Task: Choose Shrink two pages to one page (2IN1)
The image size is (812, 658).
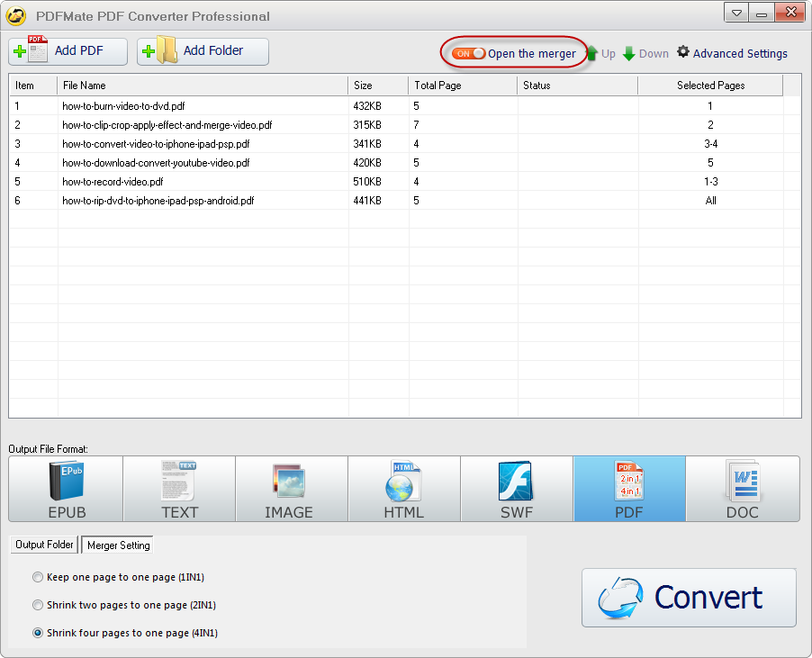Action: point(124,605)
